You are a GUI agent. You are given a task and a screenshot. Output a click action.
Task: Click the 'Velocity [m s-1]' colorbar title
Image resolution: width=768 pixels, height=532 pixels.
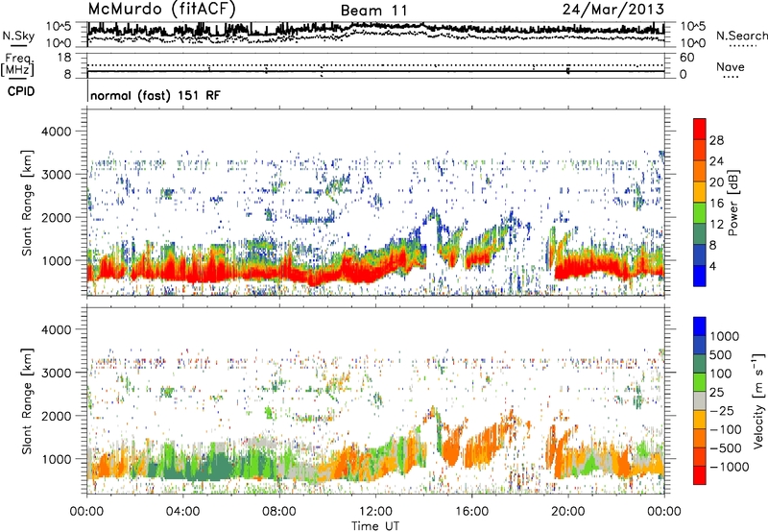758,401
